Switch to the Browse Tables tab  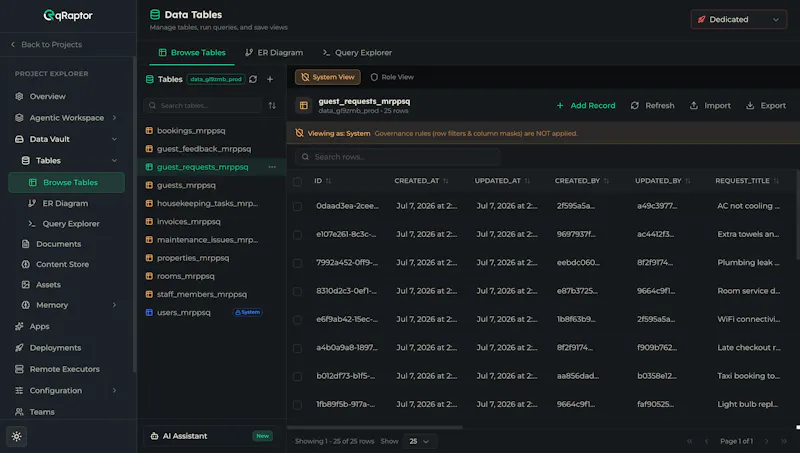(x=192, y=53)
